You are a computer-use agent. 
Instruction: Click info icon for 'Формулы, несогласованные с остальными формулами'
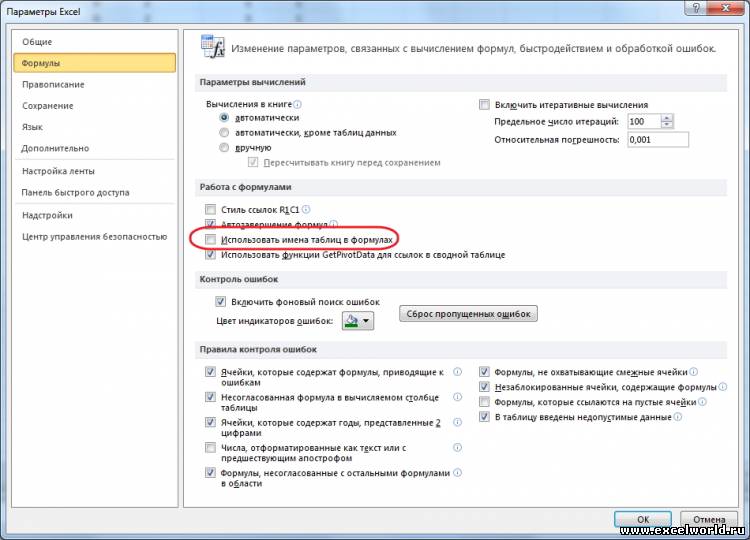pyautogui.click(x=457, y=473)
